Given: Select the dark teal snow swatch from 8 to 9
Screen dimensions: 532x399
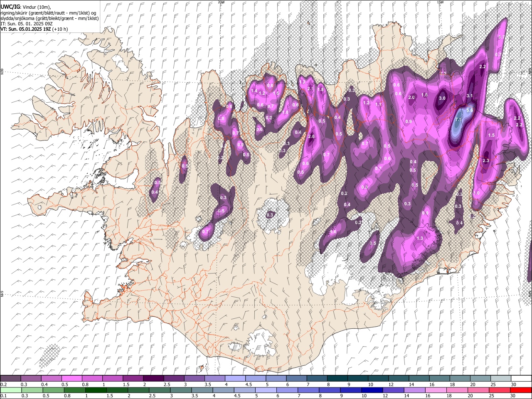Looking at the screenshot, I should pyautogui.click(x=337, y=379).
